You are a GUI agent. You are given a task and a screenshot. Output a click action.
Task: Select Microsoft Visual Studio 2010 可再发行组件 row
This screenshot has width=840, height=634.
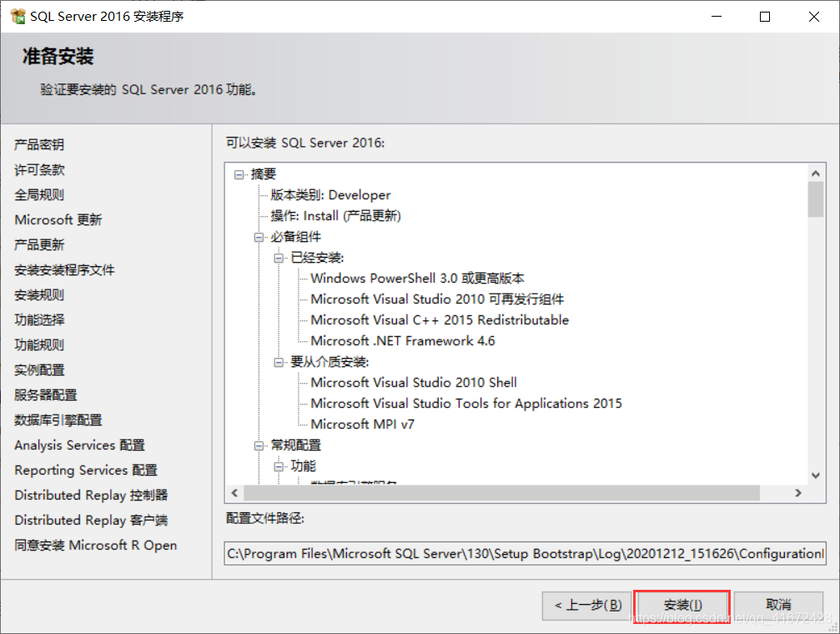(437, 299)
